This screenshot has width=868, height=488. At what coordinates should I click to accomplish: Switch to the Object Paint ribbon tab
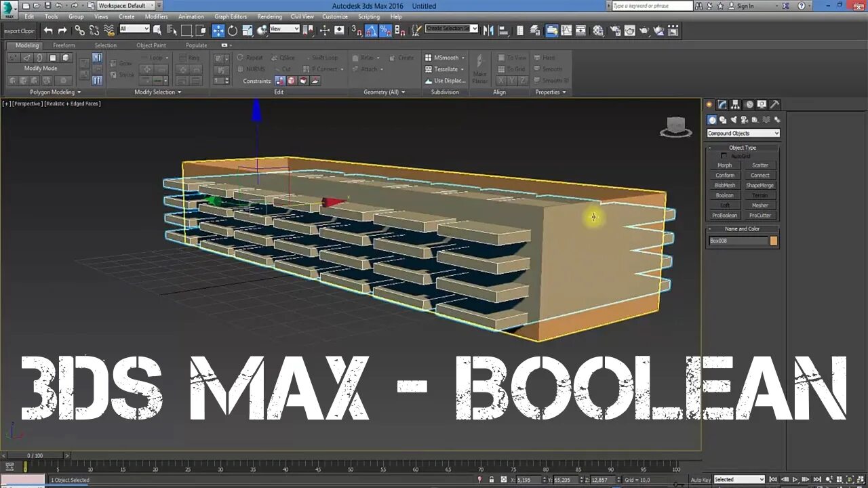click(x=151, y=45)
